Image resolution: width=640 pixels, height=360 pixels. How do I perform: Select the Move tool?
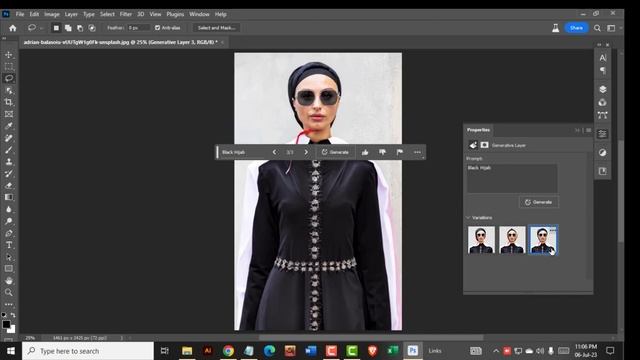(x=9, y=55)
